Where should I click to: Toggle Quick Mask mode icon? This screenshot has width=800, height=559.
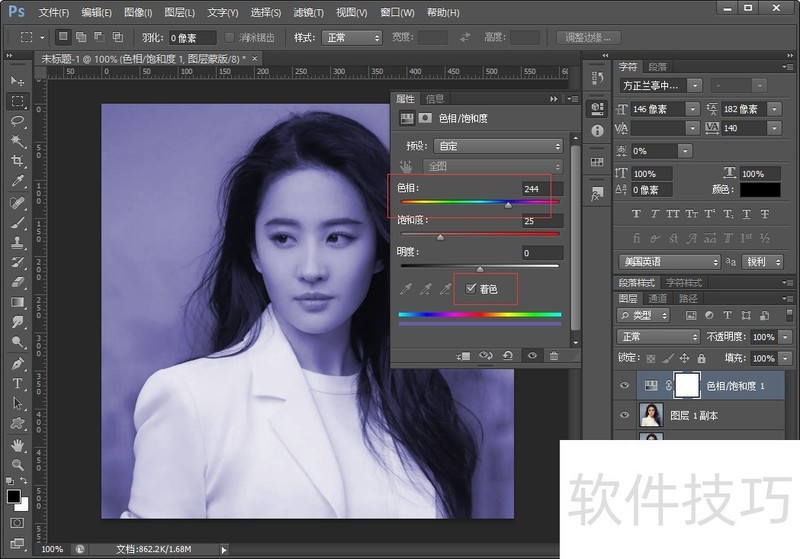[17, 523]
